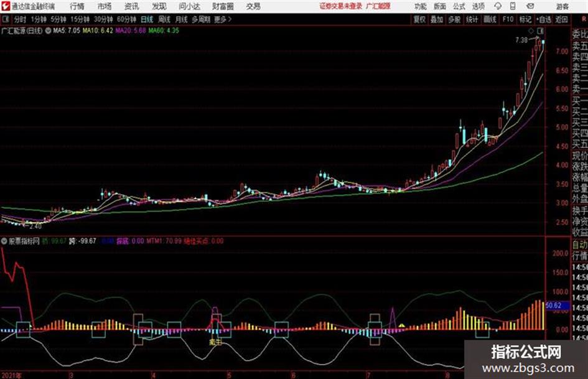Switch to the 15分钟 period tab

point(80,19)
